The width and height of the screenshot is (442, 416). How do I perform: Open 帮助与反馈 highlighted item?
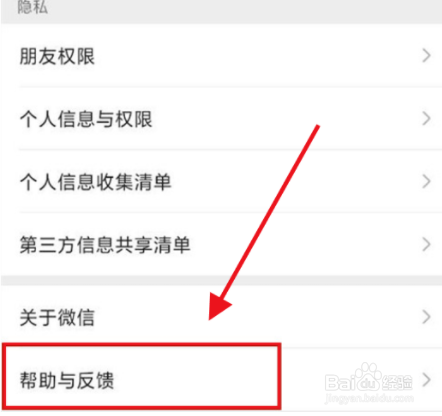pos(141,377)
